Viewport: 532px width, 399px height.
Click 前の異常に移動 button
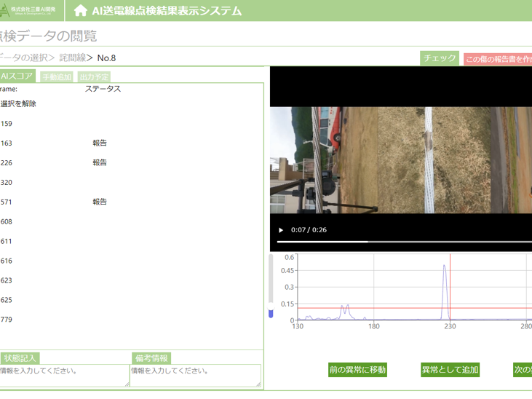coord(357,370)
